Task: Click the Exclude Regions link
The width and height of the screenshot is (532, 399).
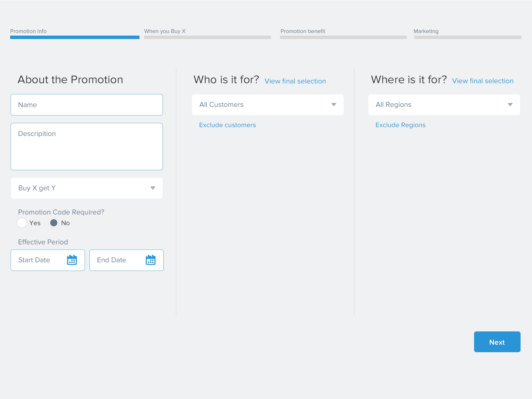Action: (400, 125)
